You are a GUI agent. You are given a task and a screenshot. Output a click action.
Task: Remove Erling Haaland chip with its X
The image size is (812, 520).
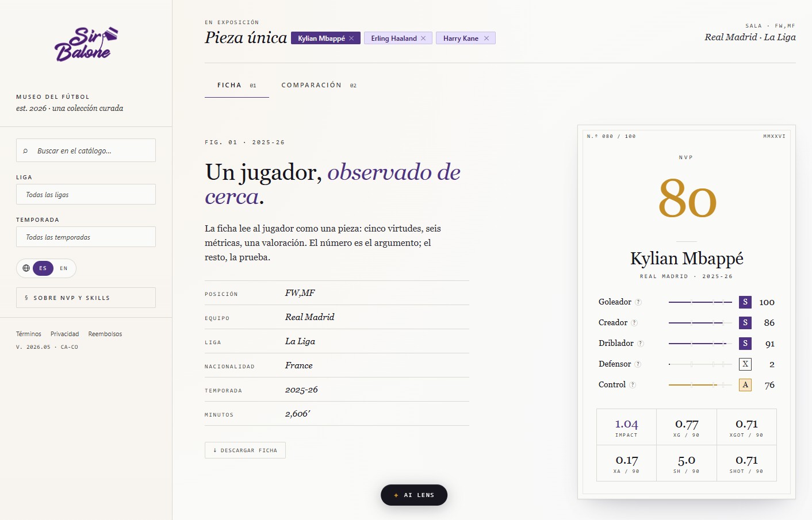pos(423,38)
